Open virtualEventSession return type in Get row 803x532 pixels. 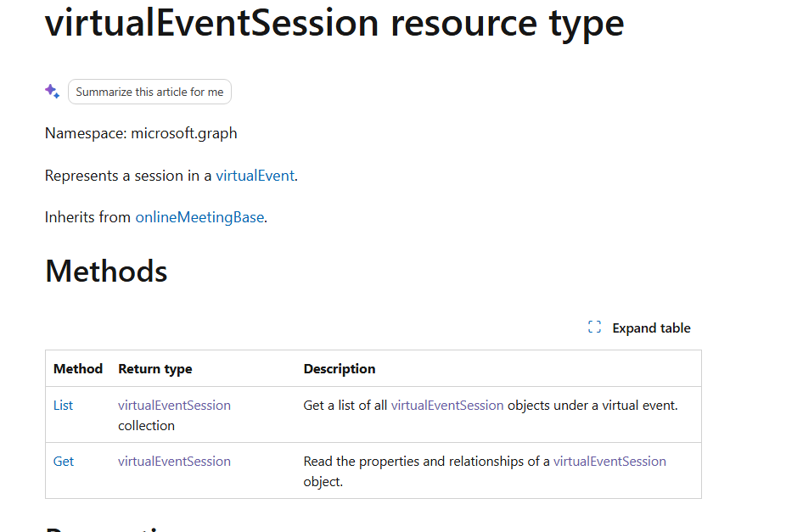pyautogui.click(x=174, y=462)
